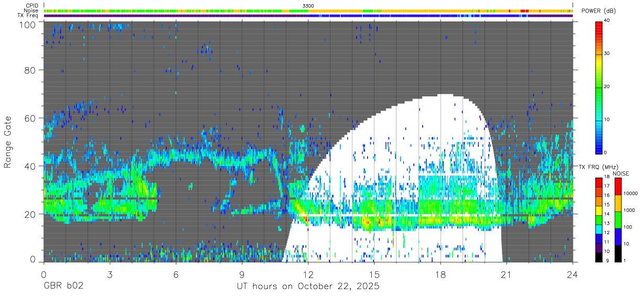Click the 20 label on POWER color bar
This screenshot has width=644, height=297.
[x=607, y=86]
